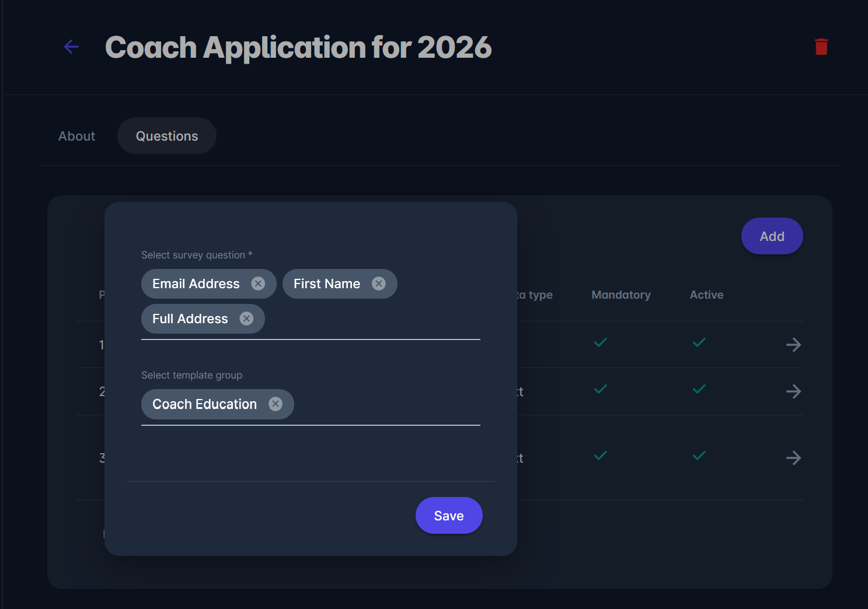Click the Add button
The height and width of the screenshot is (609, 868).
[772, 236]
